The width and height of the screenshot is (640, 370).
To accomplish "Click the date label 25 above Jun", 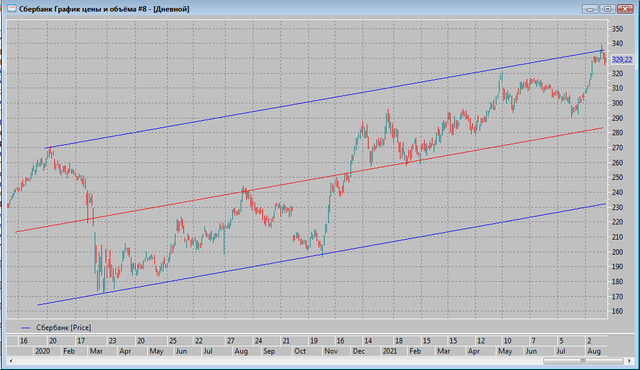I will click(x=173, y=341).
